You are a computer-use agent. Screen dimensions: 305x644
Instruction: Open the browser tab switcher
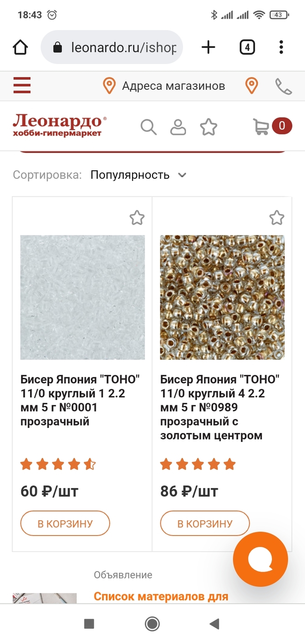pos(247,47)
